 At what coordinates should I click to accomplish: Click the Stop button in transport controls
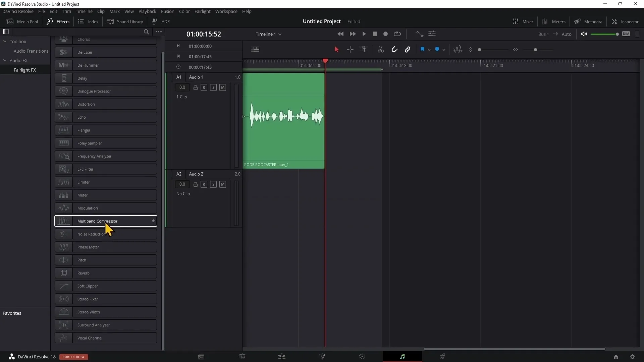pos(375,34)
